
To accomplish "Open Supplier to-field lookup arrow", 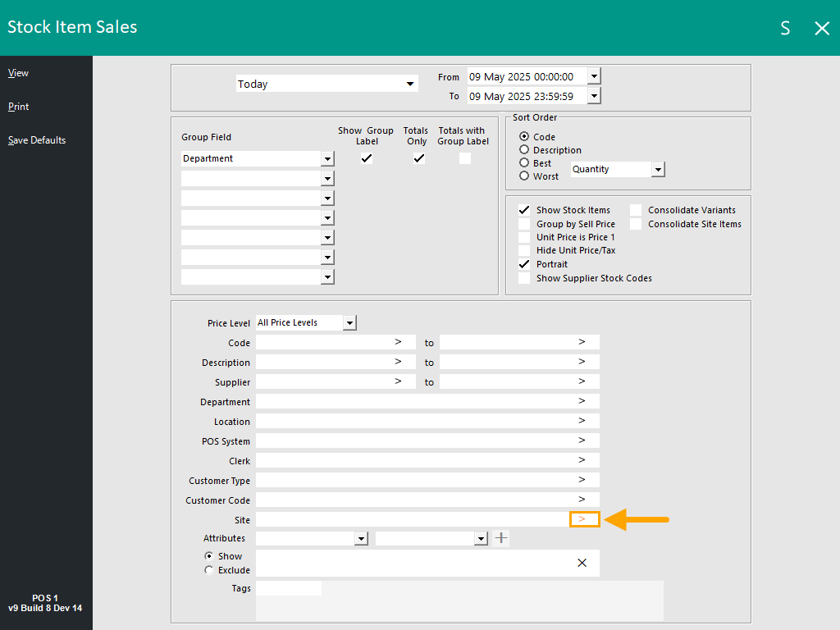I will pyautogui.click(x=582, y=381).
